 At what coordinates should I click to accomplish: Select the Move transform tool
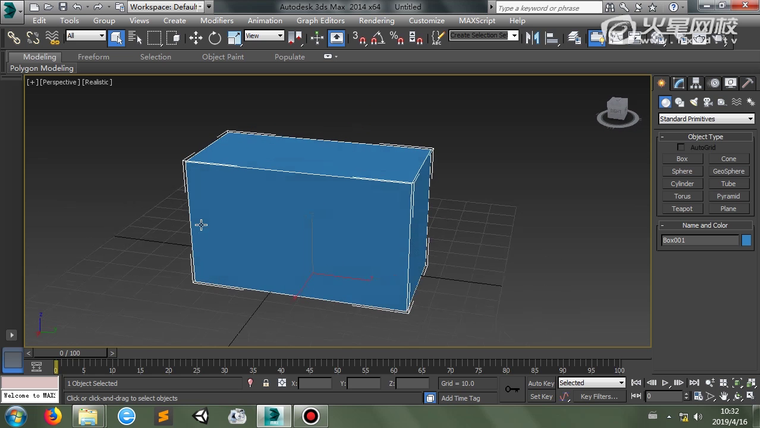point(195,37)
